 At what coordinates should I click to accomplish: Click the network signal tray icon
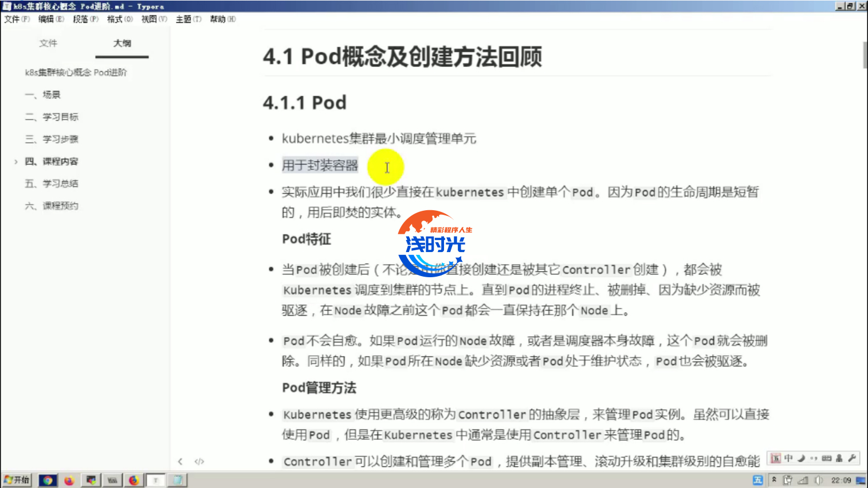tap(803, 480)
